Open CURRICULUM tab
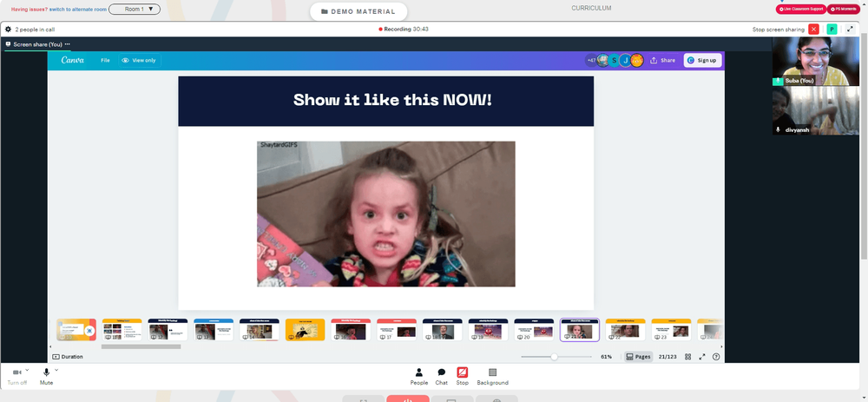Image resolution: width=868 pixels, height=402 pixels. click(591, 9)
